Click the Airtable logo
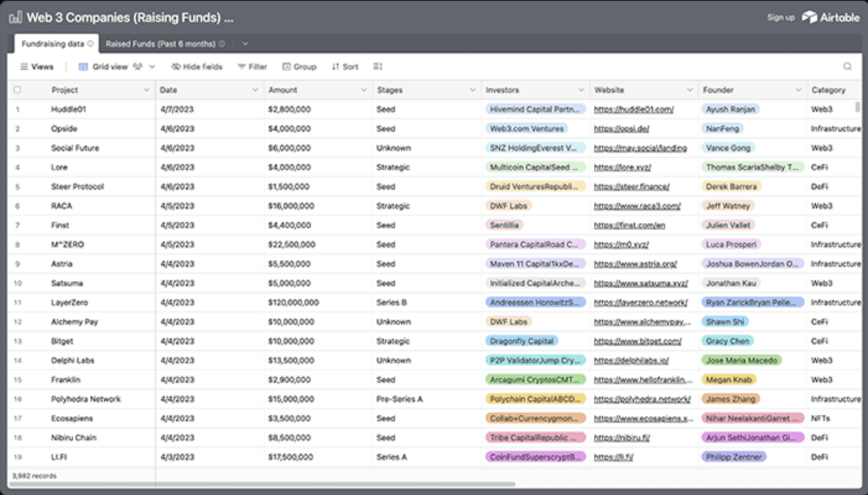The image size is (868, 495). coord(831,17)
